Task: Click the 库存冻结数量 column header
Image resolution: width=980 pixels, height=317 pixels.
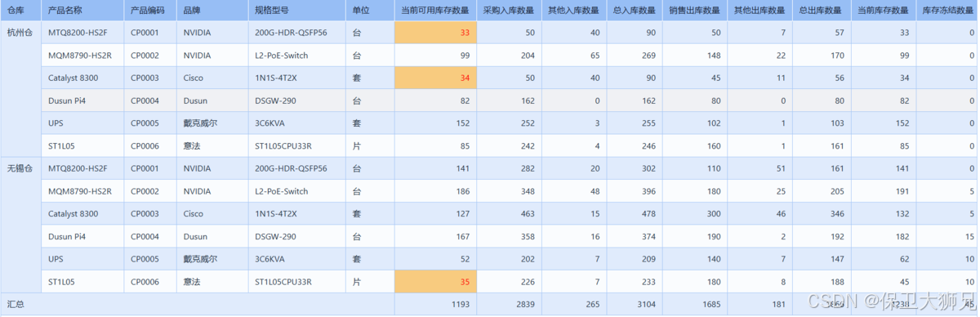Action: pyautogui.click(x=947, y=11)
